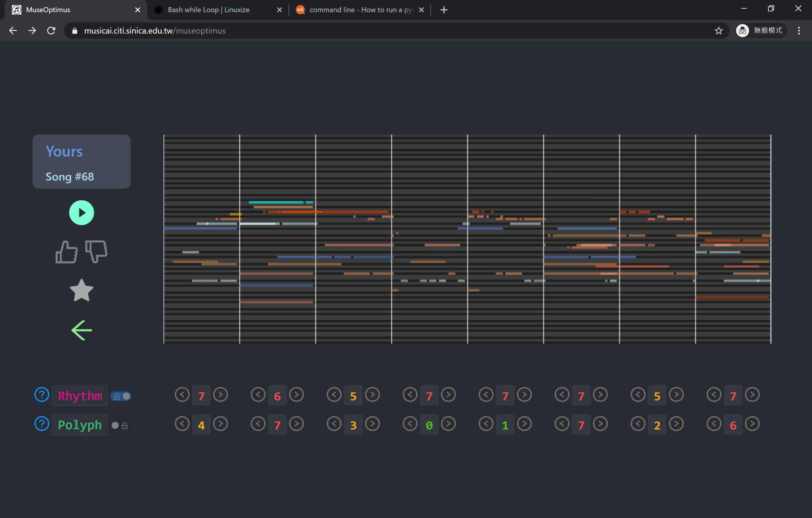Decrease last bar Polyph value 6
Image resolution: width=812 pixels, height=518 pixels.
coord(714,424)
